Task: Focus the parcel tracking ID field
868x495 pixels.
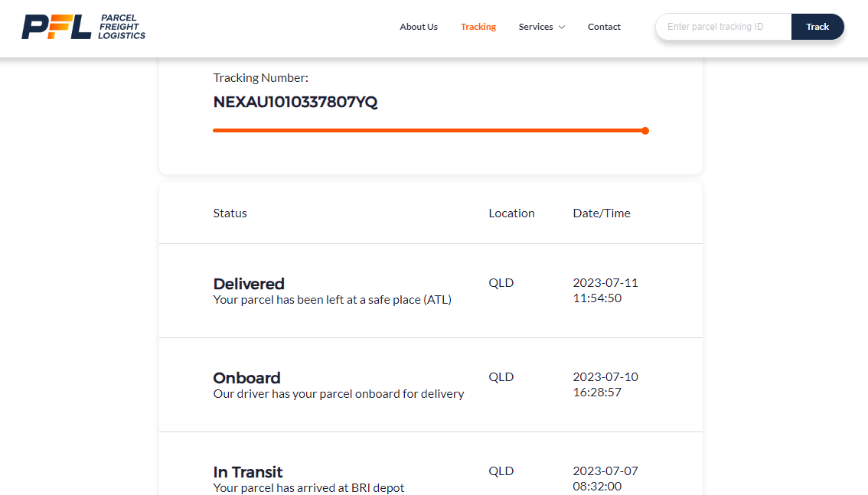Action: [x=723, y=27]
